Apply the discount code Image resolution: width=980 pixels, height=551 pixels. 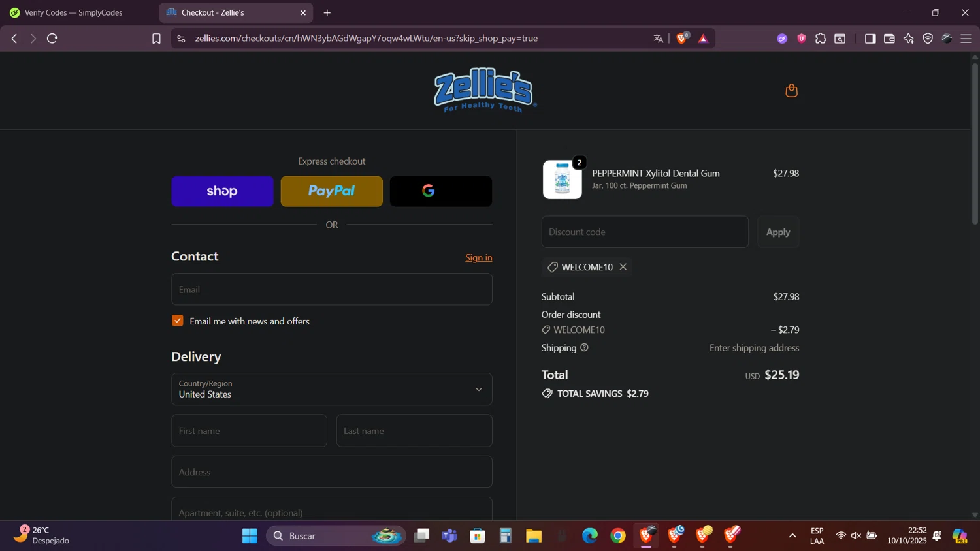click(777, 232)
